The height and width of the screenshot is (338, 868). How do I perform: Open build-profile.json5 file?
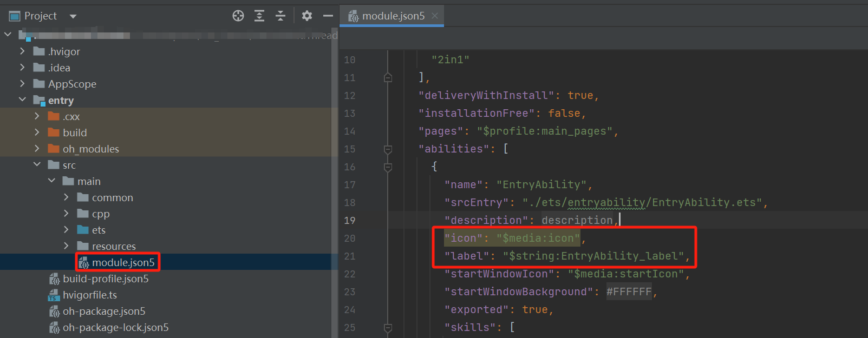[106, 279]
